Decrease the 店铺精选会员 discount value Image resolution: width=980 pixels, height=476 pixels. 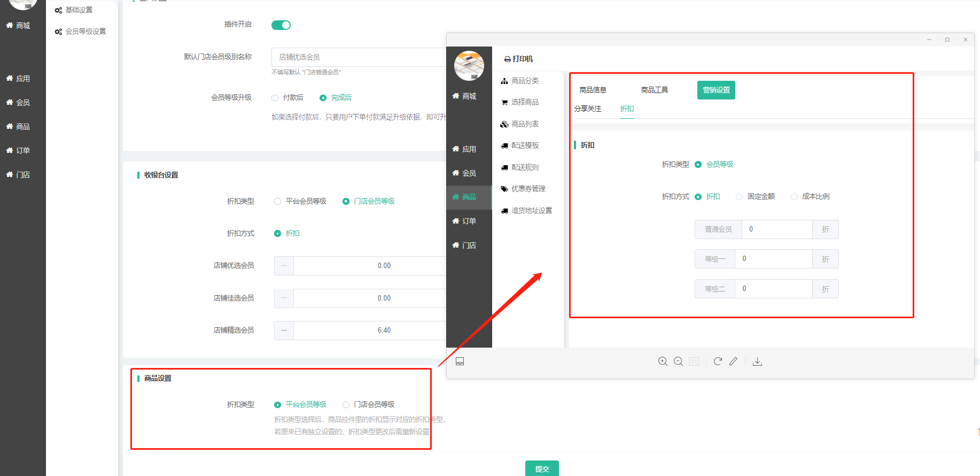284,331
